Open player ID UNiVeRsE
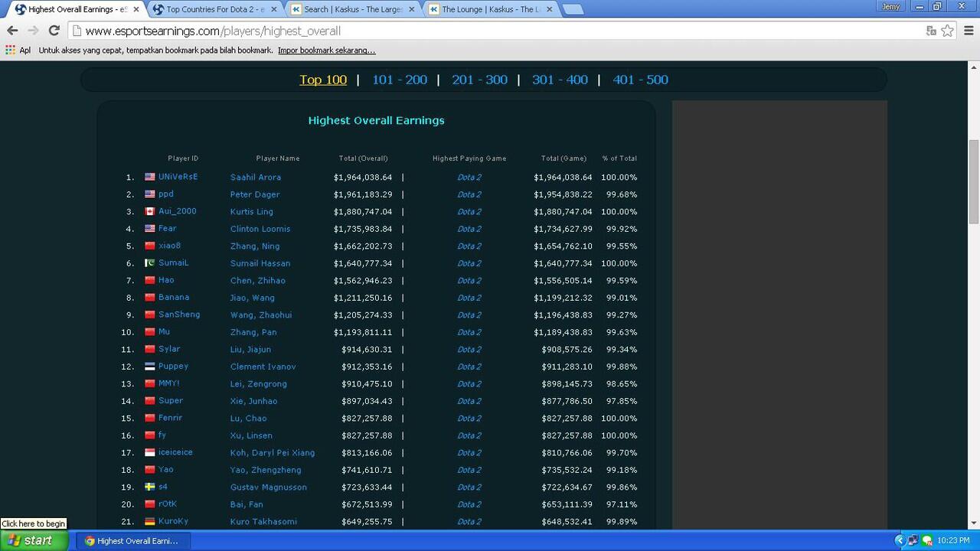The width and height of the screenshot is (980, 551). coord(178,177)
